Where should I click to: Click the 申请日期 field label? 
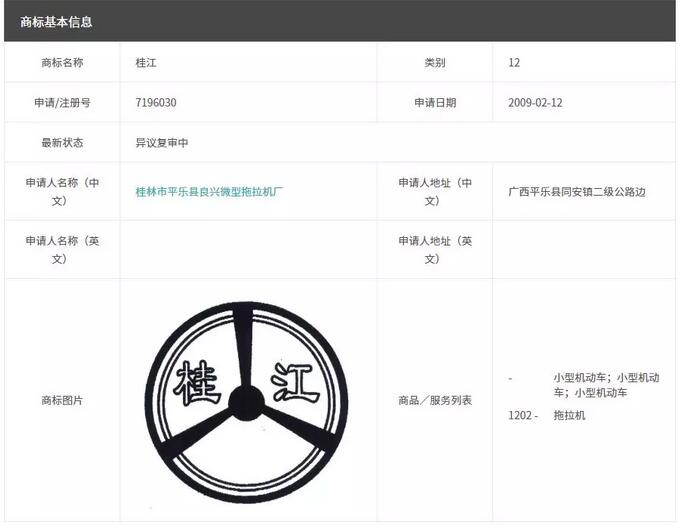[434, 102]
